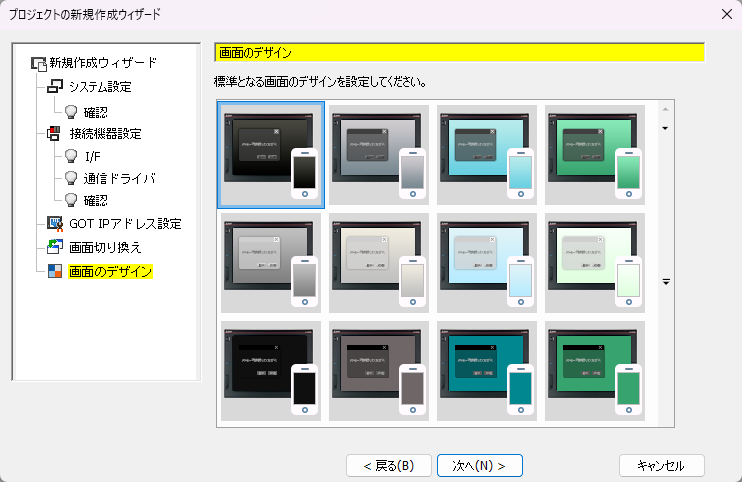742x482 pixels.
Task: Select the 確認 item under システム設定
Action: click(95, 111)
